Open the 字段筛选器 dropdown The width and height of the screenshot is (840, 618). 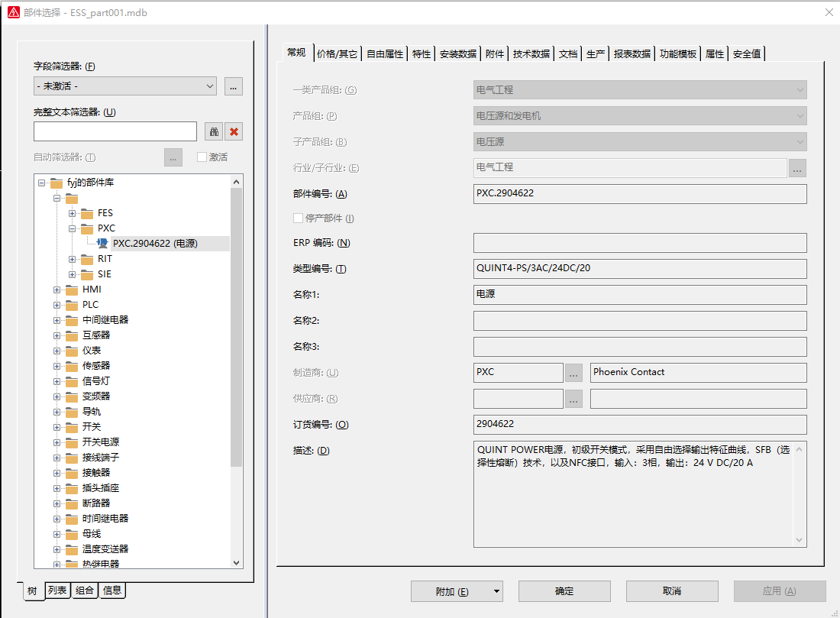click(124, 86)
